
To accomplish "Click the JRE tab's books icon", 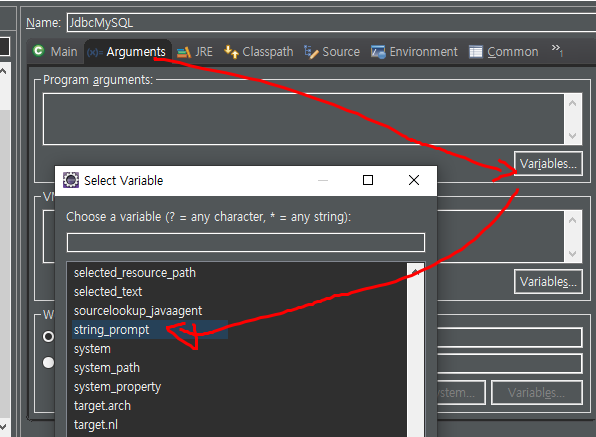I will pyautogui.click(x=184, y=52).
